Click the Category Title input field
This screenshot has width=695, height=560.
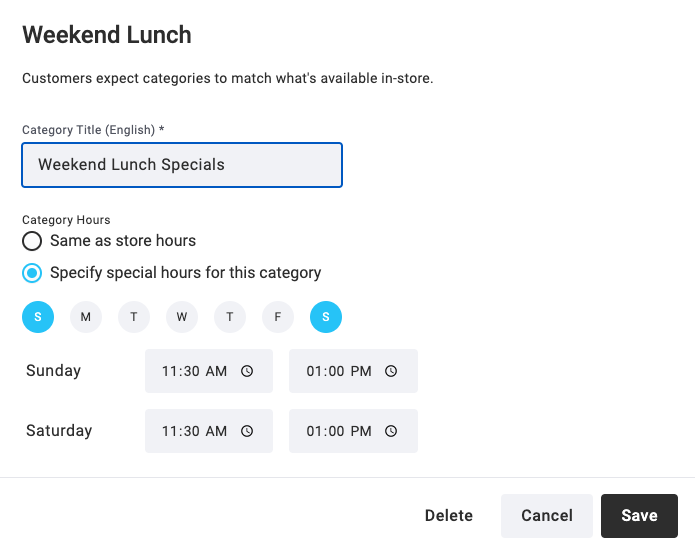(x=182, y=165)
